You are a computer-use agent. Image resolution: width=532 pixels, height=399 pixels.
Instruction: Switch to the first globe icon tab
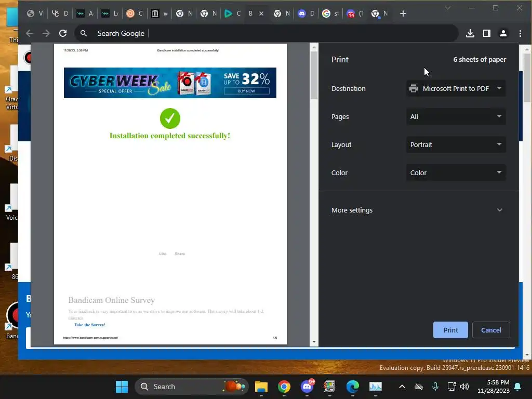(35, 14)
